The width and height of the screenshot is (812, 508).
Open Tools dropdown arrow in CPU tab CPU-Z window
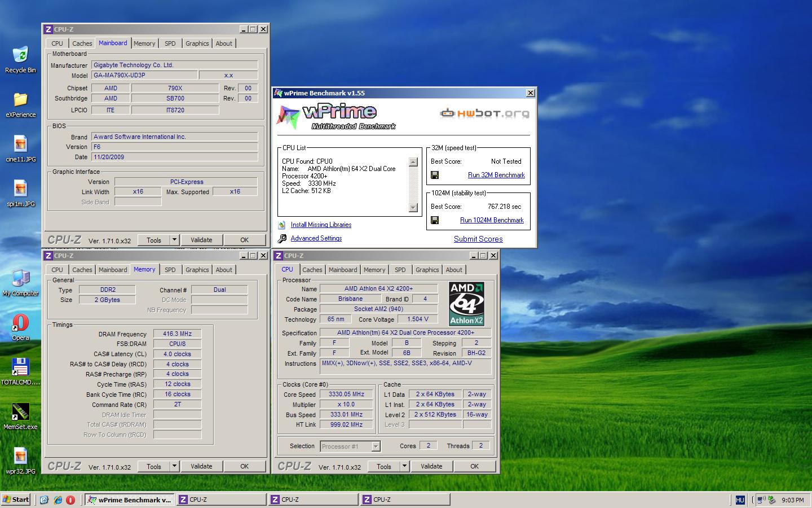click(404, 466)
